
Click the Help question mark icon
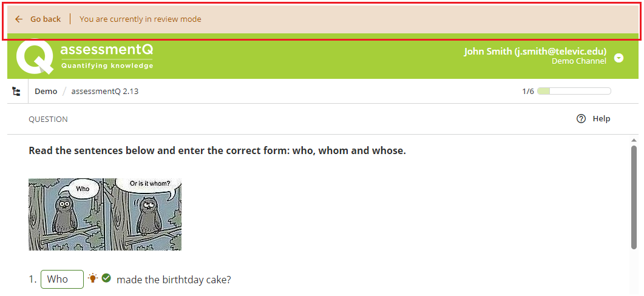pos(581,119)
